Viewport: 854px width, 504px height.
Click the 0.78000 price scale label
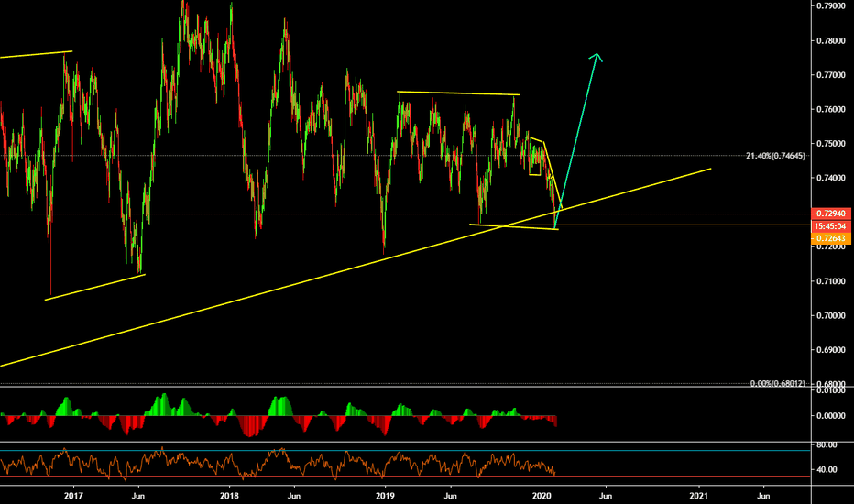coord(831,41)
